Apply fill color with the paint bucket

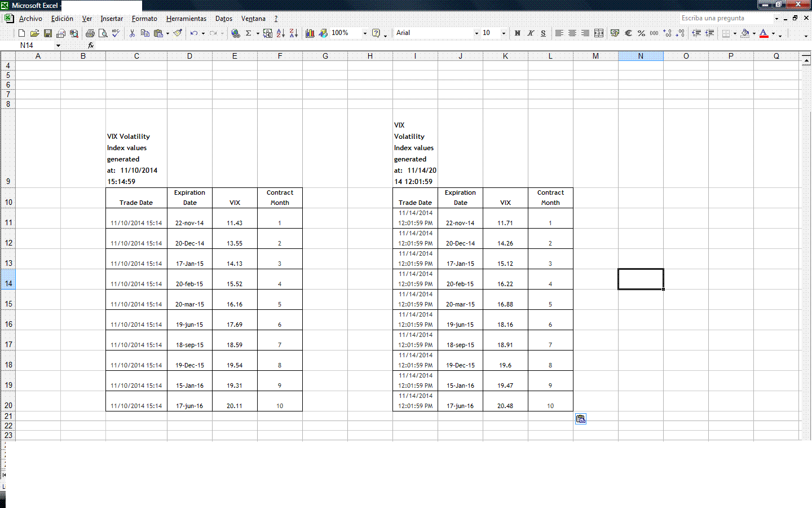(x=745, y=33)
